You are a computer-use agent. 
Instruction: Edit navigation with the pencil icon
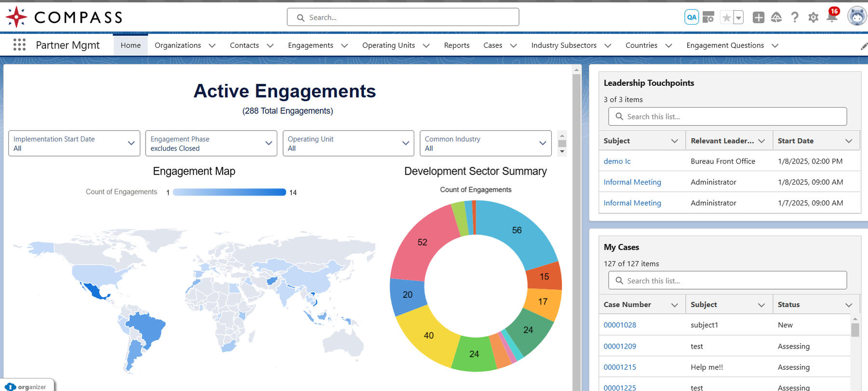[864, 46]
